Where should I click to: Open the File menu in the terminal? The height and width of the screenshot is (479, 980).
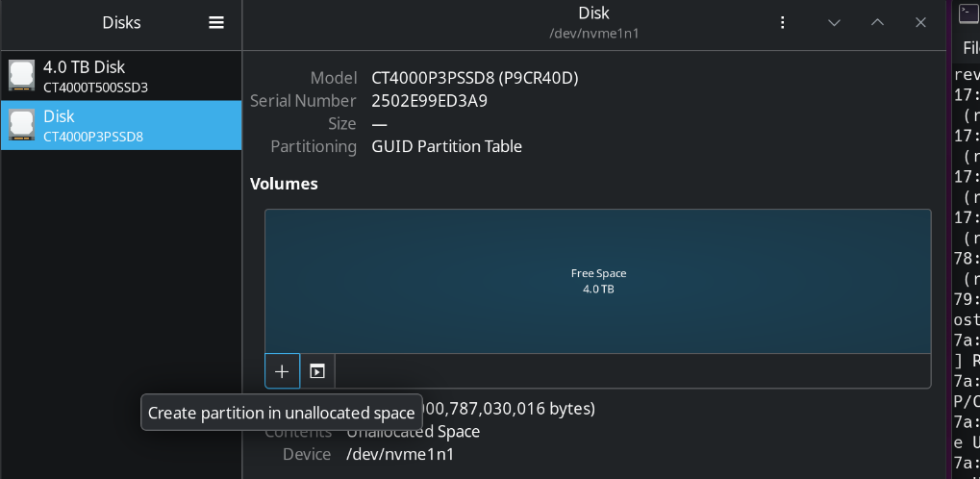click(x=969, y=48)
